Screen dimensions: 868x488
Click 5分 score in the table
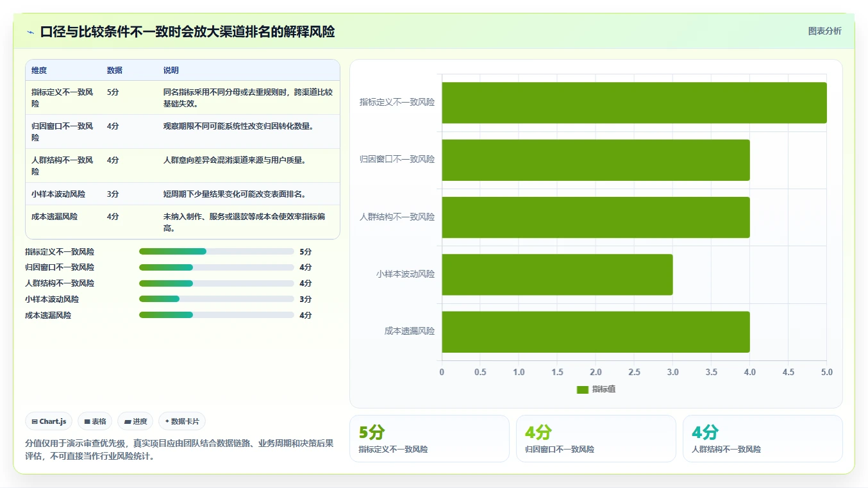click(113, 92)
